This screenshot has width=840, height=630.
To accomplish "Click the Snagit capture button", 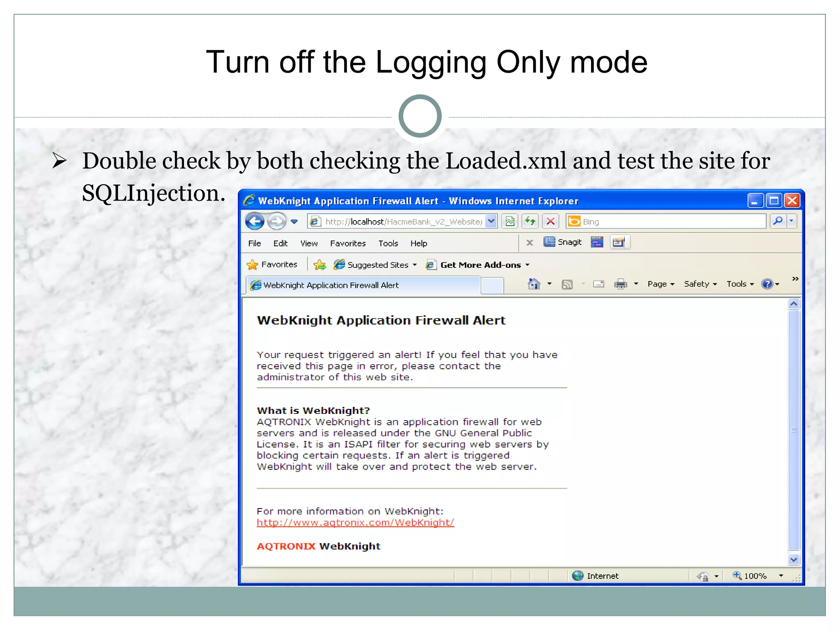I will point(563,242).
